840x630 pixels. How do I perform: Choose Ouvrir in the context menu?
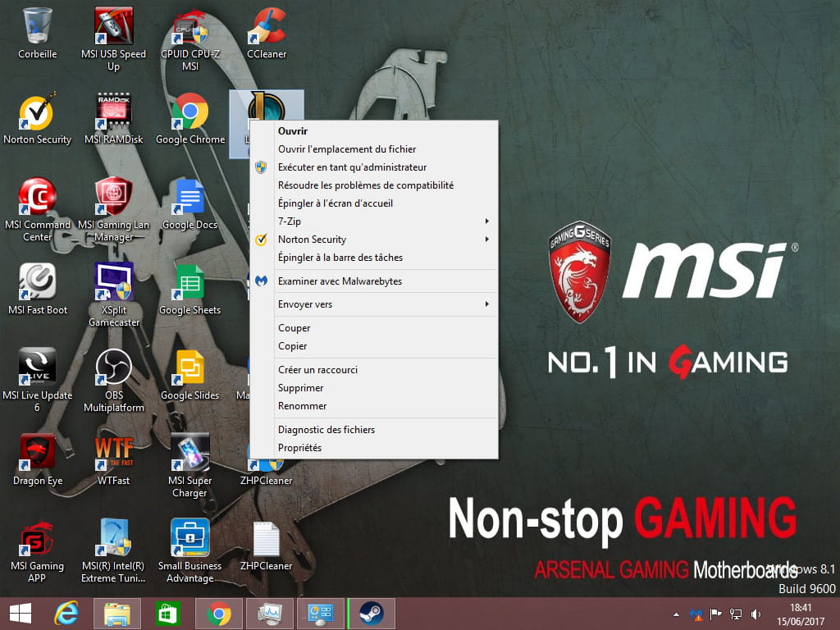pos(374,130)
